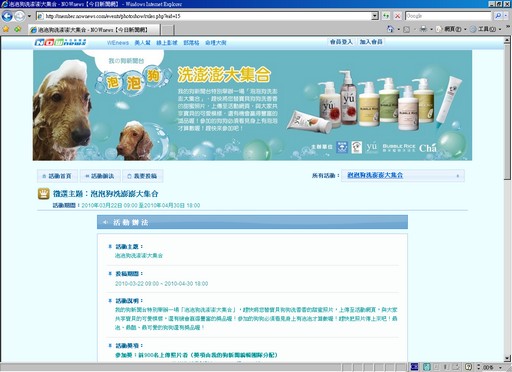Click the white dog sponsor logo
Viewport: 512px width, 372px height.
[x=356, y=147]
